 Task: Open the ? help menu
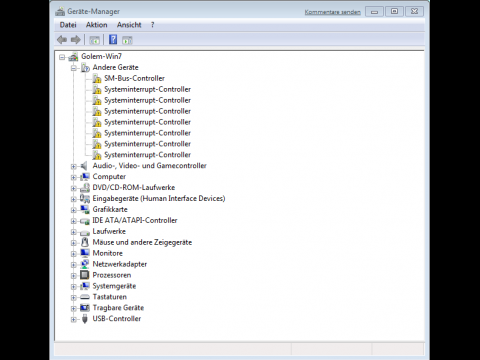coord(152,25)
